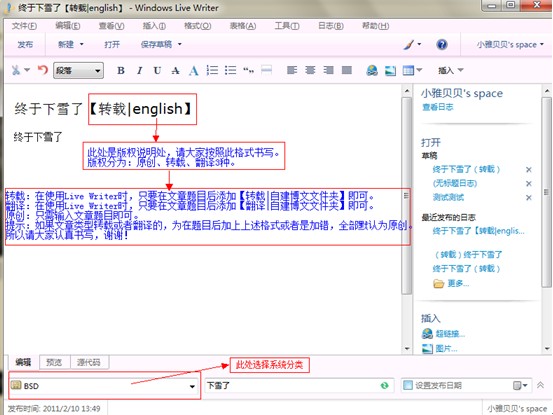Open the 文件(F) menu

click(24, 26)
